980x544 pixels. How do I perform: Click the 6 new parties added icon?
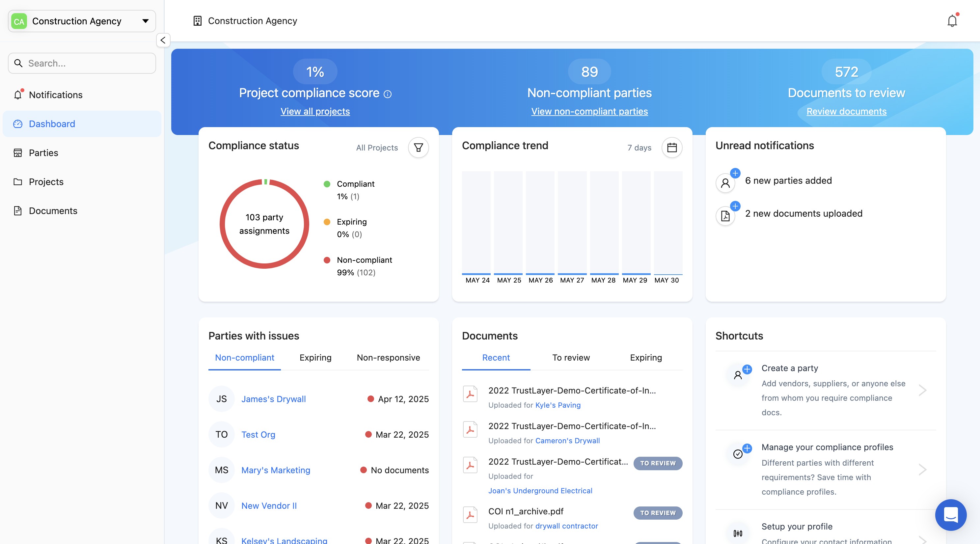tap(725, 183)
